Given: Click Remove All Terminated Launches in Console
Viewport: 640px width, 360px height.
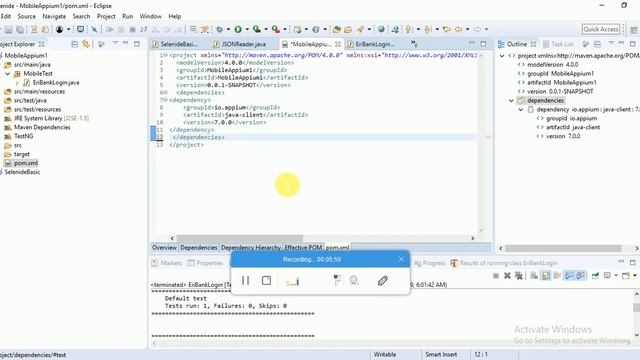Looking at the screenshot, I should tap(519, 276).
